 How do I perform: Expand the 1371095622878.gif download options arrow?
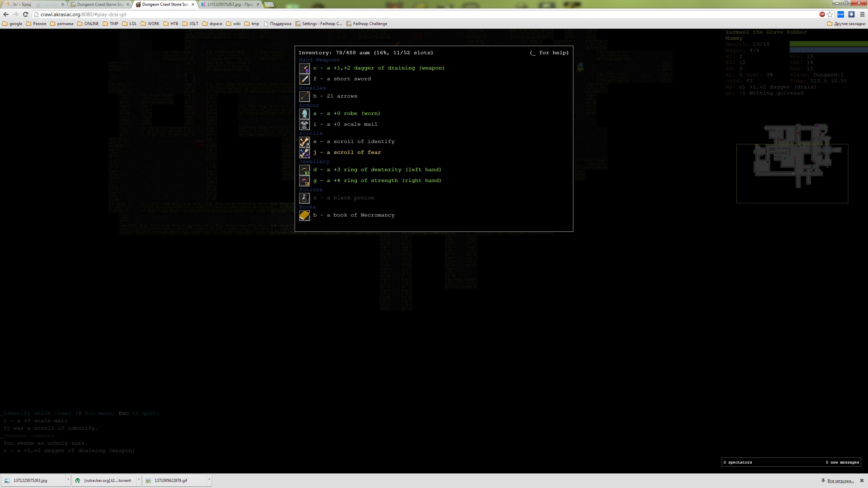pos(209,481)
